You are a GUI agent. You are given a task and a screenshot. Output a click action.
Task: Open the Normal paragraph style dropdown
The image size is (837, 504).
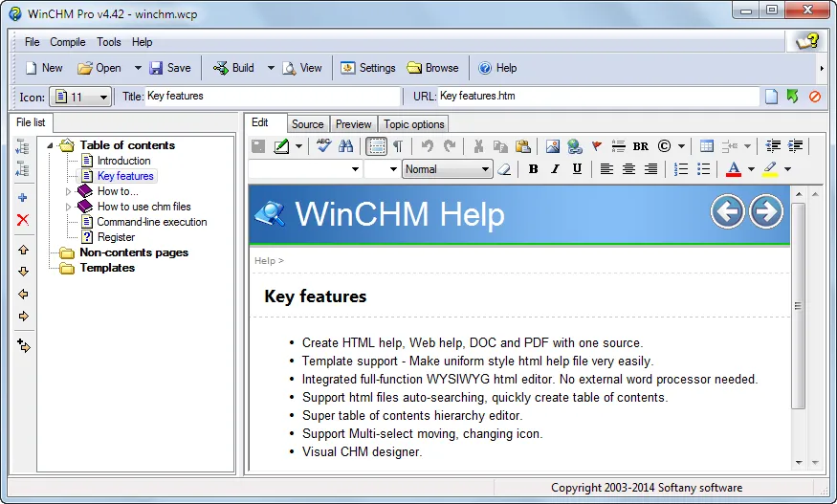tap(447, 169)
